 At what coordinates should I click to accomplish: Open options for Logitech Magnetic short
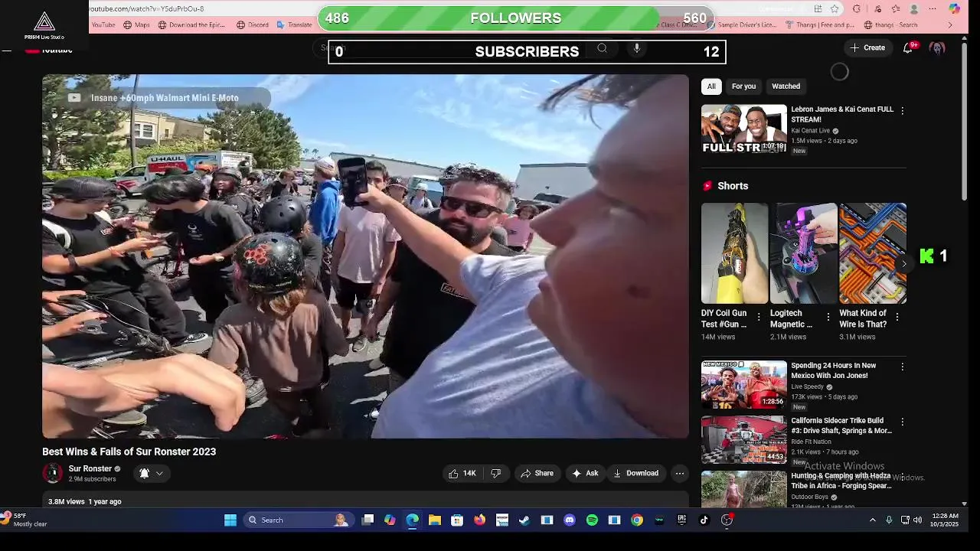click(828, 317)
